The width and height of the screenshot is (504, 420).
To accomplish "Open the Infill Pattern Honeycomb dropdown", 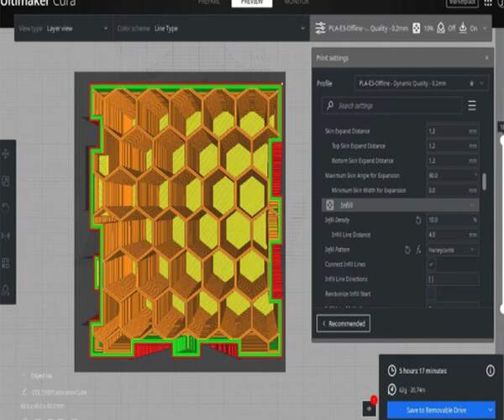I will pos(452,249).
